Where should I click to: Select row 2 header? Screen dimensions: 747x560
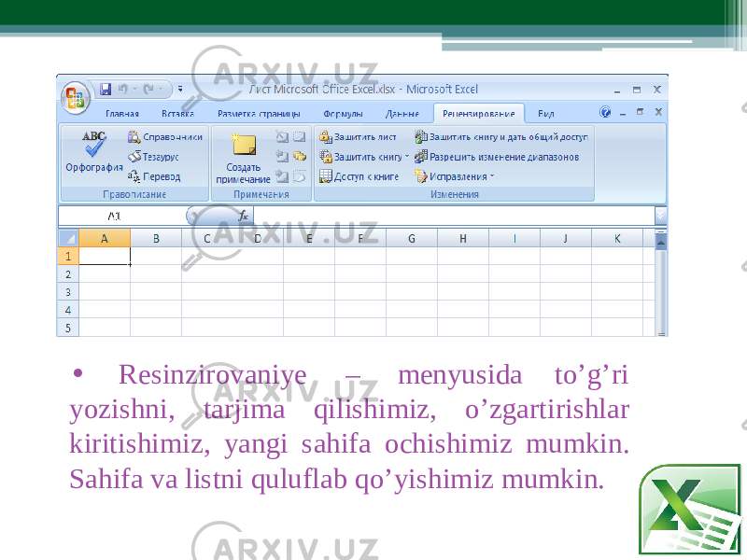point(68,273)
